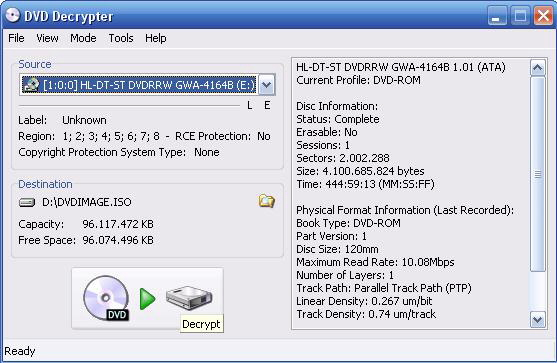Viewport: 557px width, 363px height.
Task: Click the Free Space 96.074.496 KB value
Action: click(x=118, y=240)
